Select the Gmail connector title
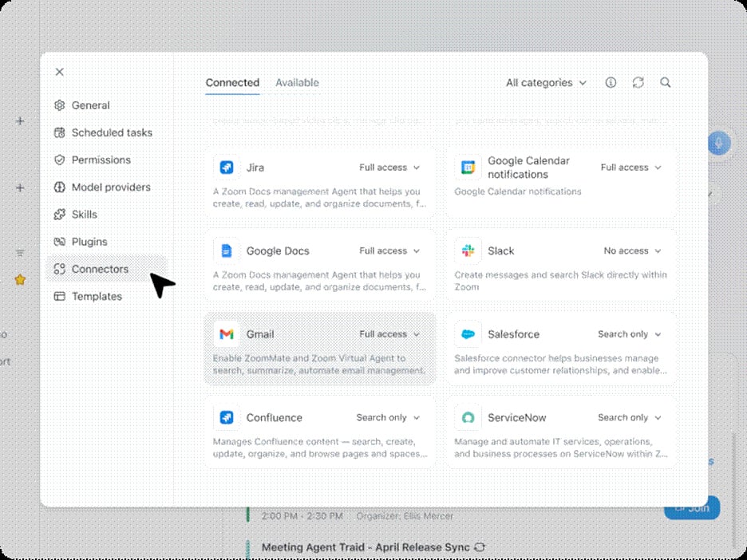Image resolution: width=747 pixels, height=560 pixels. pyautogui.click(x=260, y=334)
